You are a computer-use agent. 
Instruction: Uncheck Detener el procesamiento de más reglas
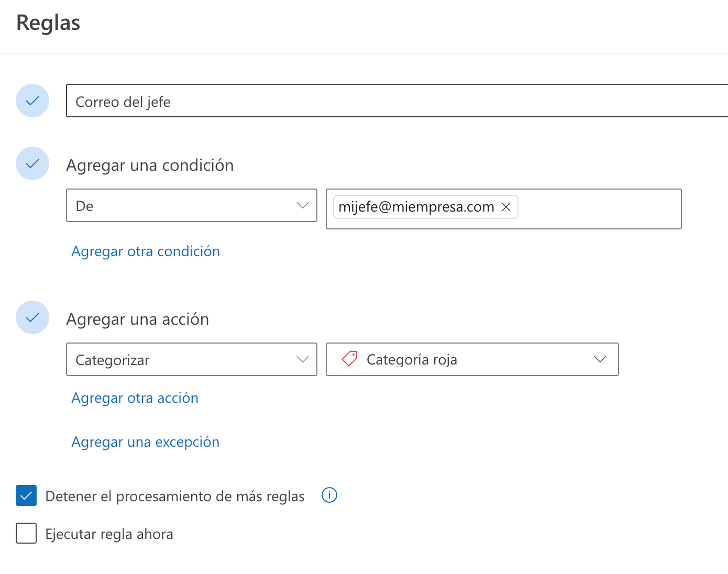click(26, 495)
